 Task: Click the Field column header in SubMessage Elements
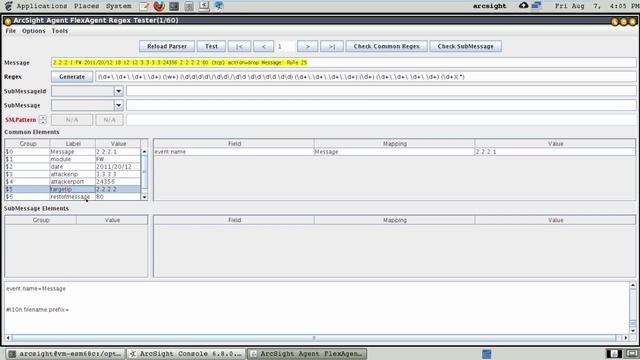coord(234,220)
